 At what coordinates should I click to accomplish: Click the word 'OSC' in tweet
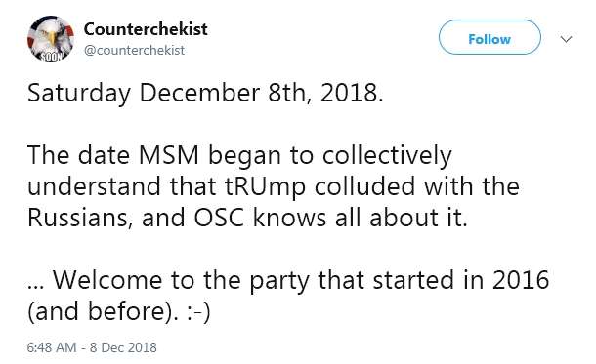pyautogui.click(x=219, y=218)
